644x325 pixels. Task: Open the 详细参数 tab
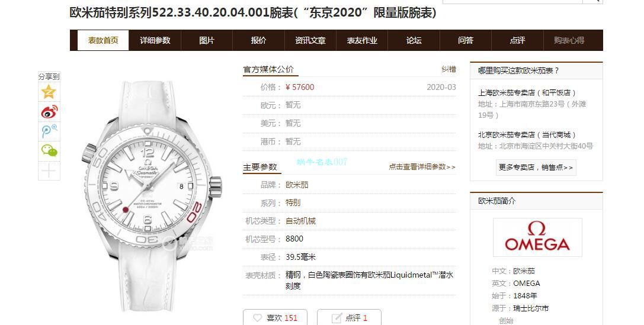pyautogui.click(x=155, y=40)
